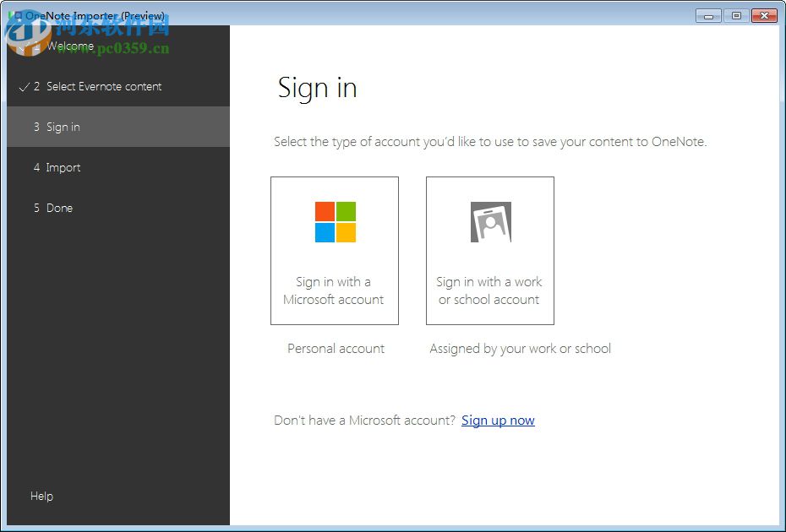Screen dimensions: 786x532
Task: Click Help at bottom of sidebar
Action: pos(41,496)
